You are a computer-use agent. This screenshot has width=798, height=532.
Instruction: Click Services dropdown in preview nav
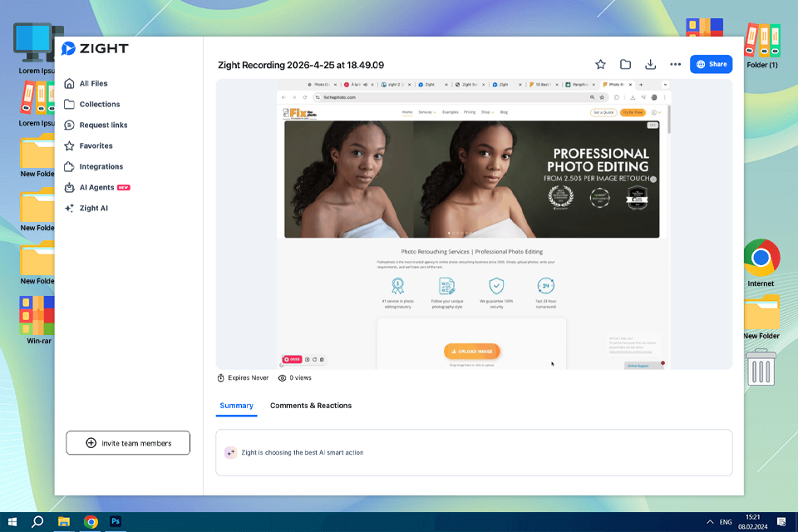tap(426, 112)
